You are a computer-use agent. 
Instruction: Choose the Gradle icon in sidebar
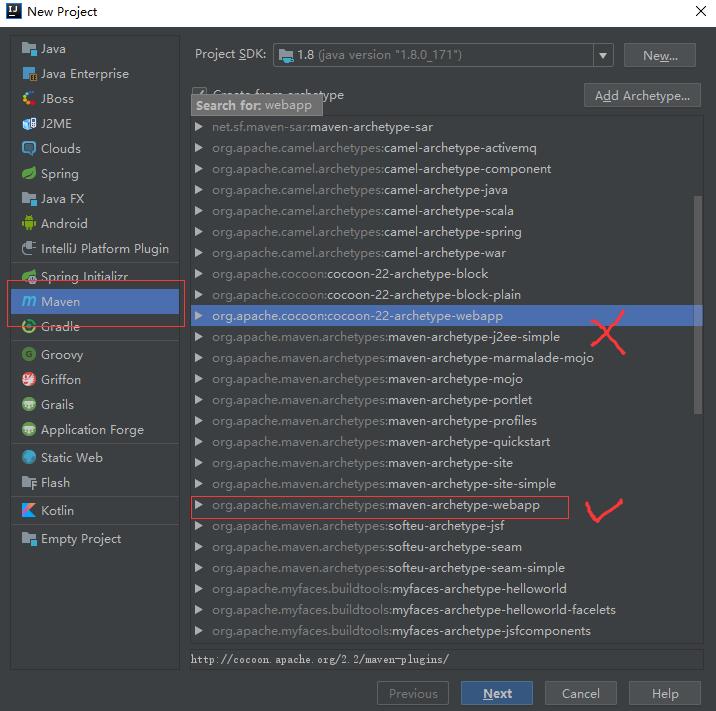click(x=27, y=327)
